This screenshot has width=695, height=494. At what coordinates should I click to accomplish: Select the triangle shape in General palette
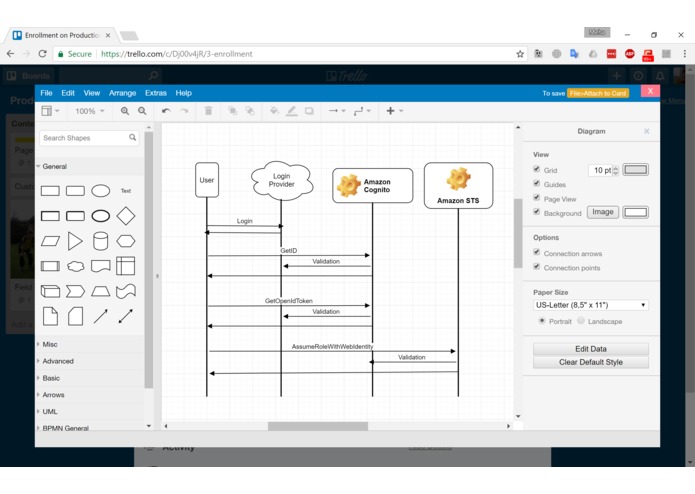(x=75, y=241)
